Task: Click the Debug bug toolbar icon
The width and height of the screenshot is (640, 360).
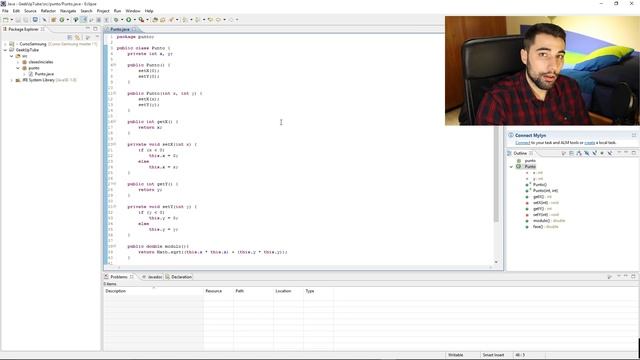Action: click(x=116, y=20)
